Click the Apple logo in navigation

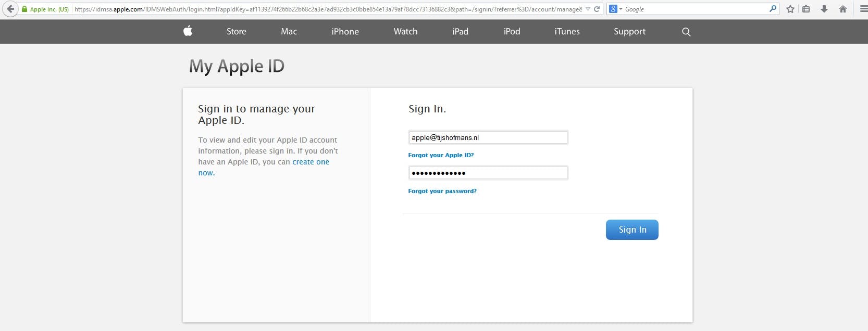(x=188, y=31)
